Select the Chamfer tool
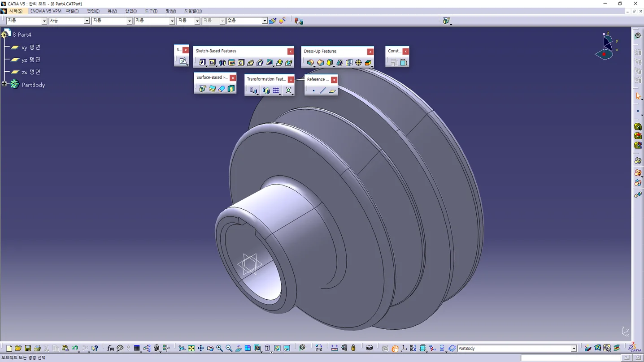644x362 pixels. pos(320,63)
